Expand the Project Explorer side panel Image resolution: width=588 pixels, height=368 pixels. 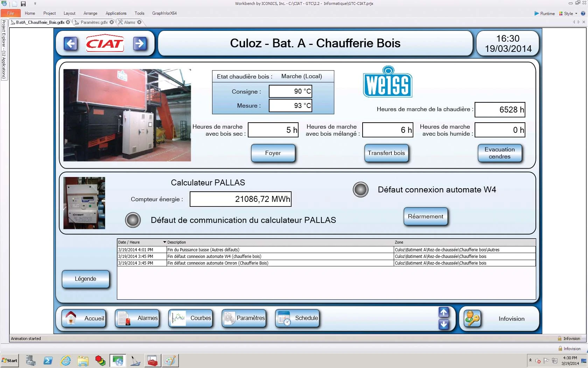4,49
